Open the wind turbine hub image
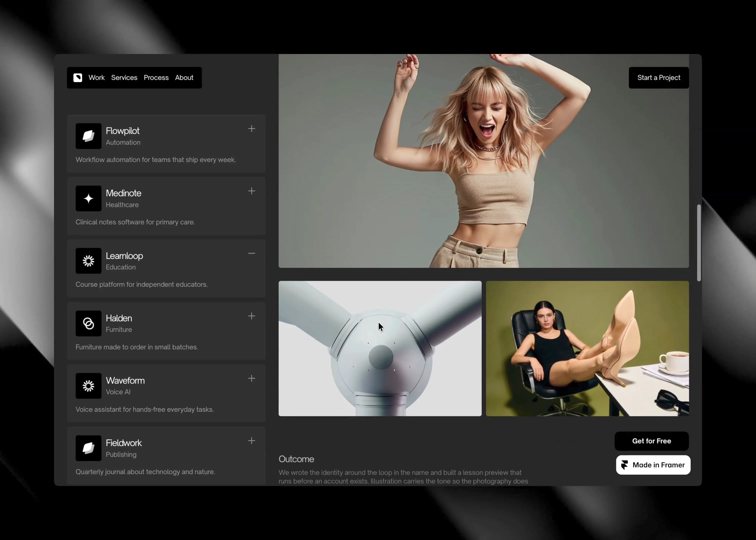 tap(380, 348)
